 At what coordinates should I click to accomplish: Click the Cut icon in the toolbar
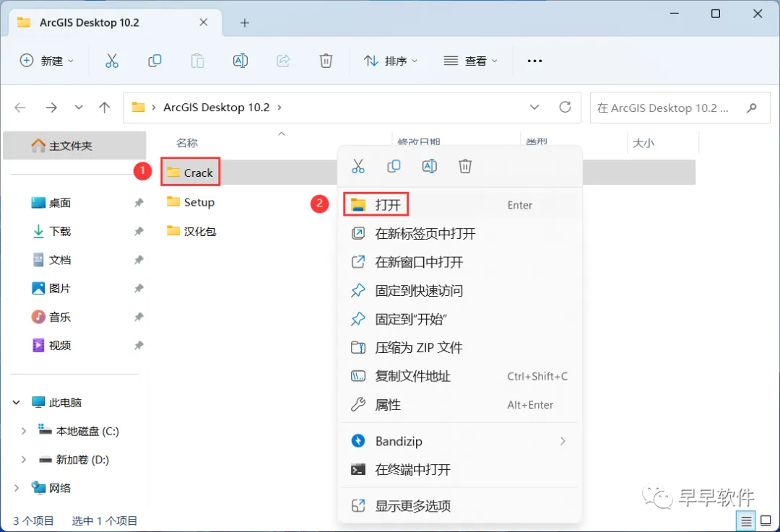(x=112, y=61)
